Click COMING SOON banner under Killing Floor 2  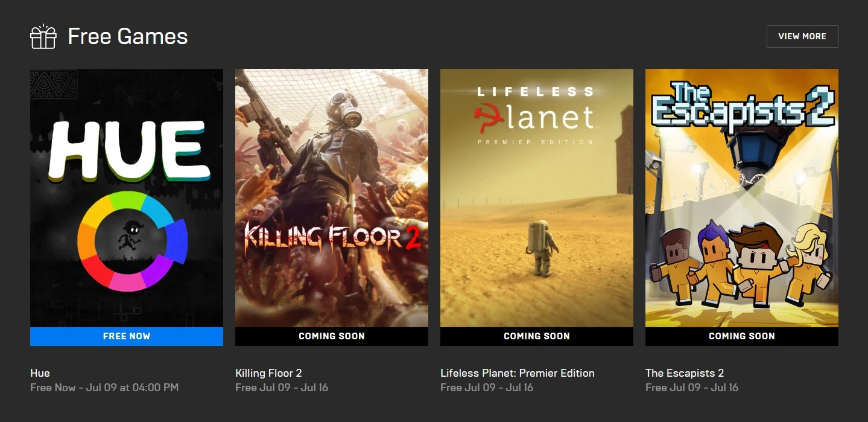point(332,336)
